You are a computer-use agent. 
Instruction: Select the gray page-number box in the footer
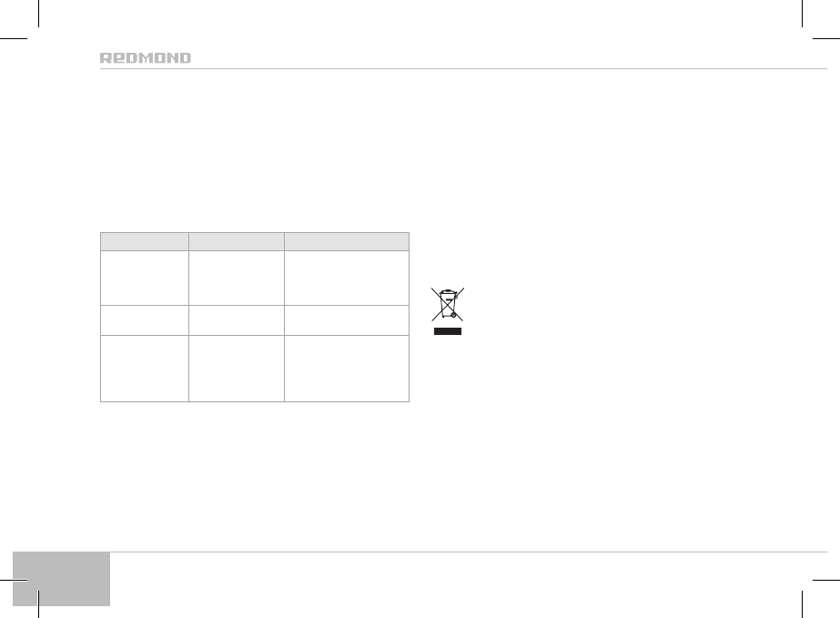point(62,578)
